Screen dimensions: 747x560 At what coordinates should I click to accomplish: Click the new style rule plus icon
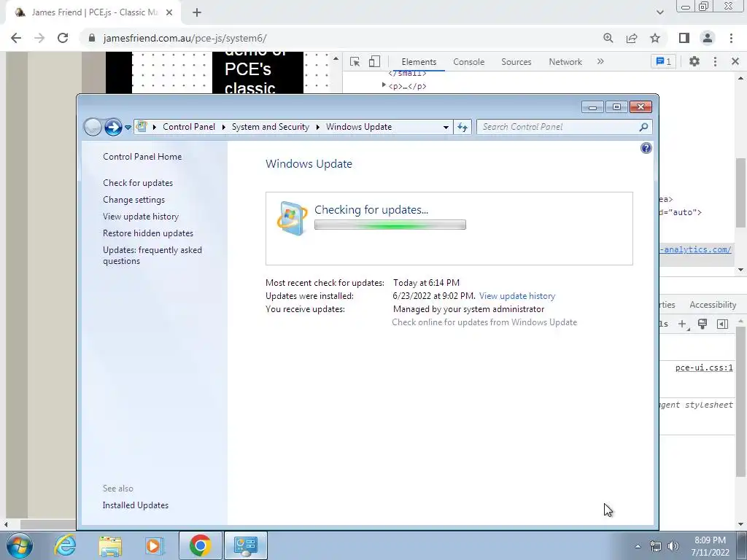tap(683, 324)
